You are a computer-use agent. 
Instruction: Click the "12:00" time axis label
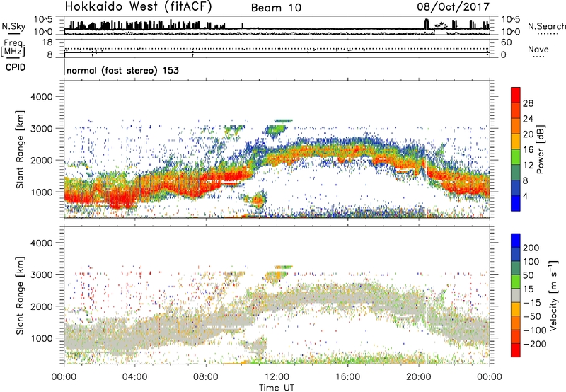point(277,377)
